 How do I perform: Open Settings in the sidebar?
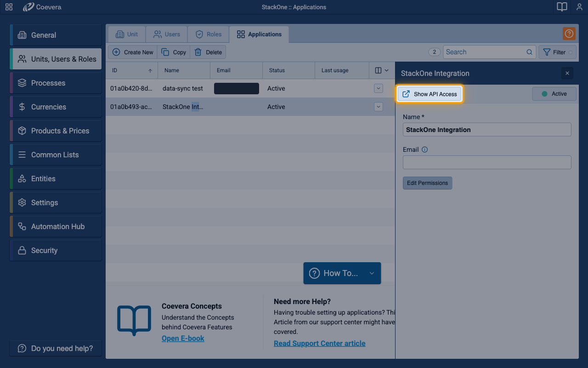56,202
